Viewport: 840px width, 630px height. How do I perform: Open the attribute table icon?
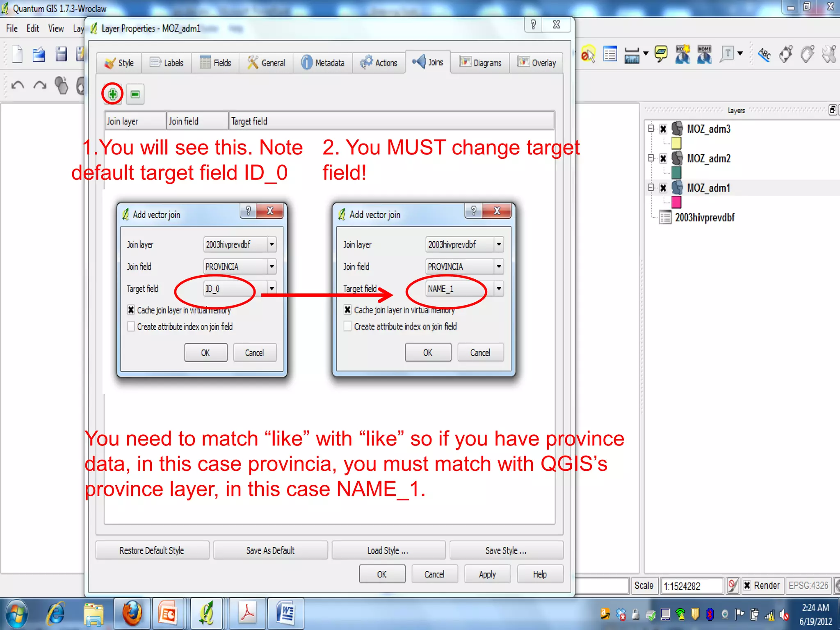coord(610,54)
